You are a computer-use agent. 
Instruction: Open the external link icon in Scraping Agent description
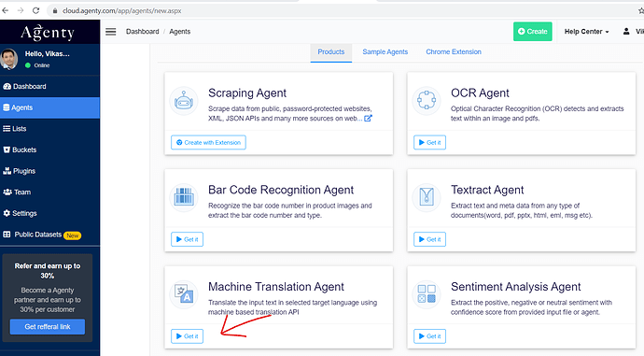(x=368, y=119)
